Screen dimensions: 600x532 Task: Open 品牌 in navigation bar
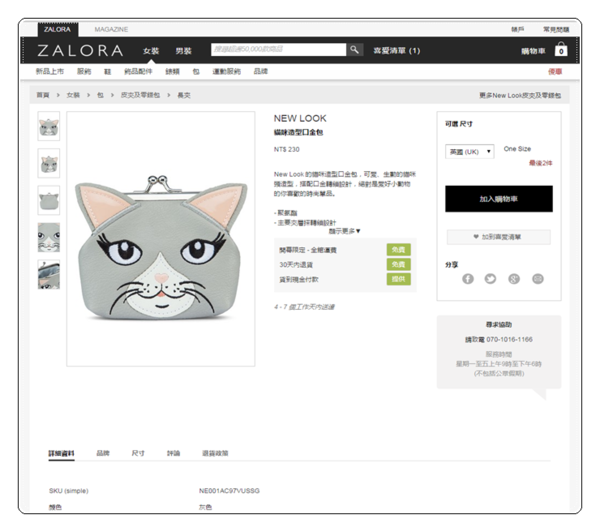tap(261, 71)
